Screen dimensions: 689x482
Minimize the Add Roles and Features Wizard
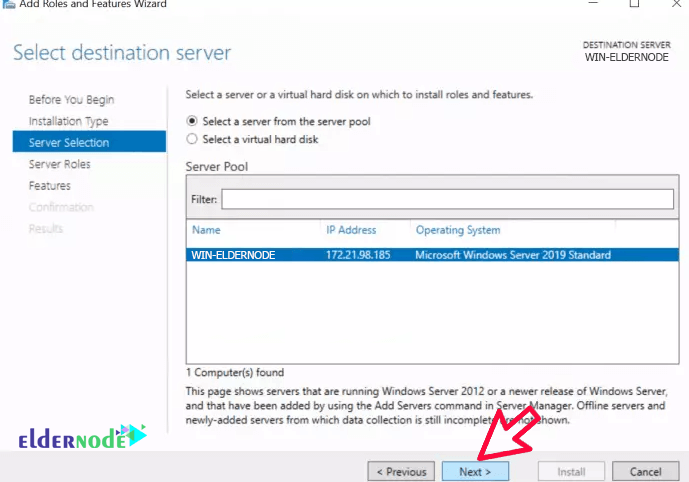[593, 4]
